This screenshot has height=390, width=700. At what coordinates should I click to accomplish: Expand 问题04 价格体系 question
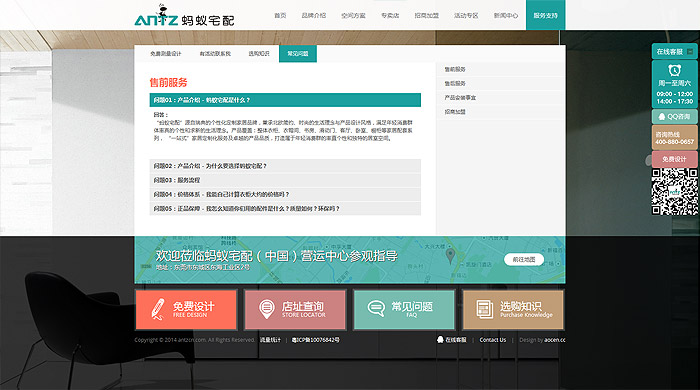click(285, 194)
